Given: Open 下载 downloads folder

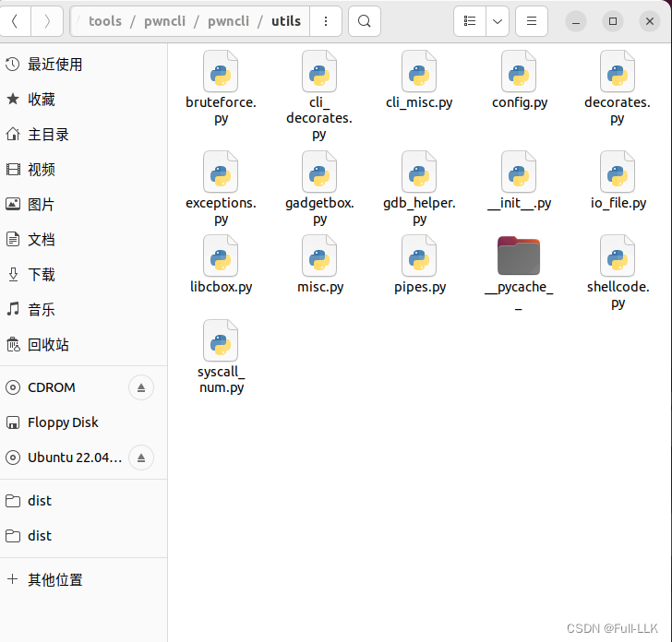Looking at the screenshot, I should coord(84,275).
